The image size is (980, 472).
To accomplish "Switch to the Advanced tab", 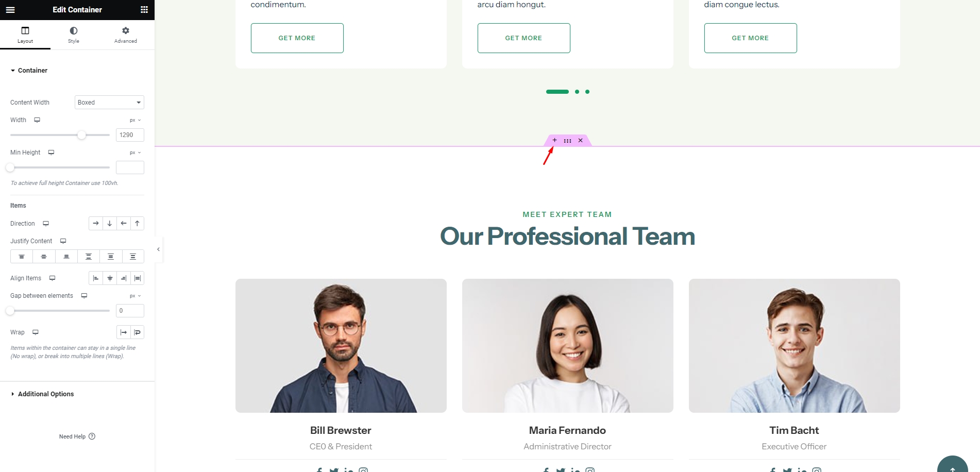I will 126,35.
